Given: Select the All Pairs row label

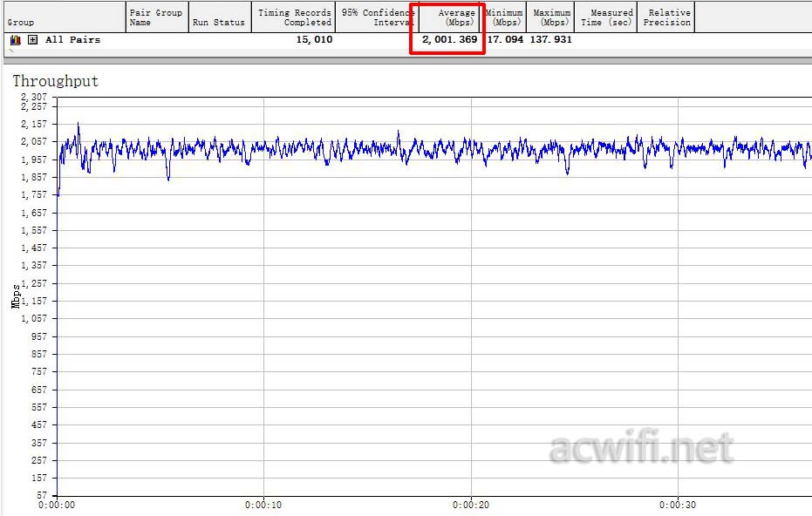Looking at the screenshot, I should coord(72,40).
